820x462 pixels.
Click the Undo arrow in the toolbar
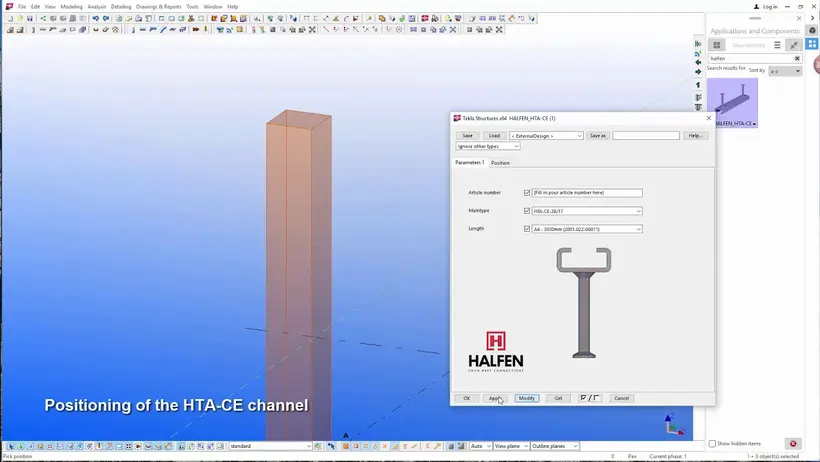point(96,18)
